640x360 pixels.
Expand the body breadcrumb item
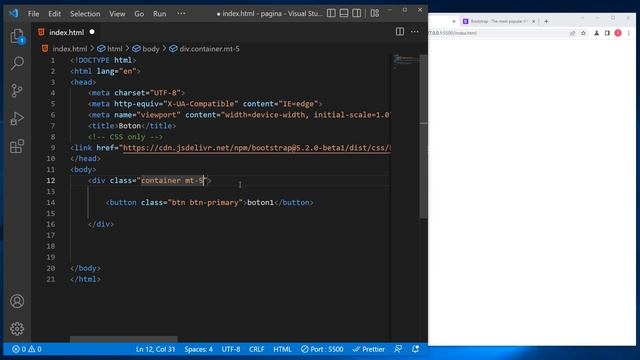click(x=151, y=49)
